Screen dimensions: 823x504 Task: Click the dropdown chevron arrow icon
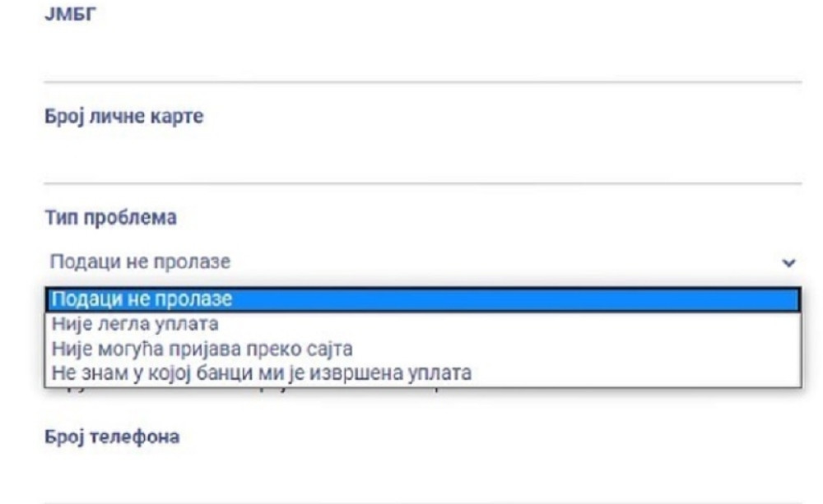click(x=788, y=263)
